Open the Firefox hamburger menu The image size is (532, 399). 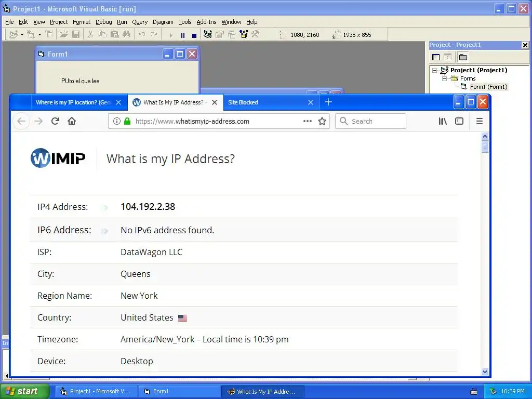click(x=479, y=121)
